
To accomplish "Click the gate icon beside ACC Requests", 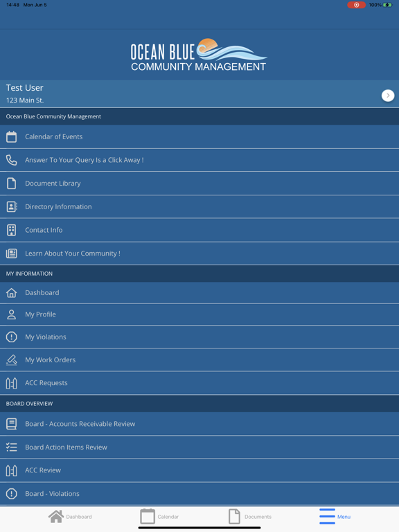I will [x=12, y=383].
